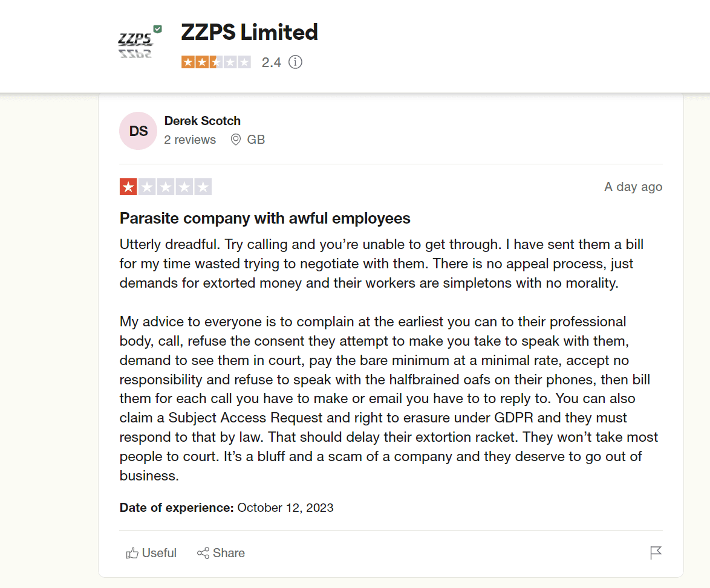Click the info icon beside the 2.4 rating

(295, 62)
